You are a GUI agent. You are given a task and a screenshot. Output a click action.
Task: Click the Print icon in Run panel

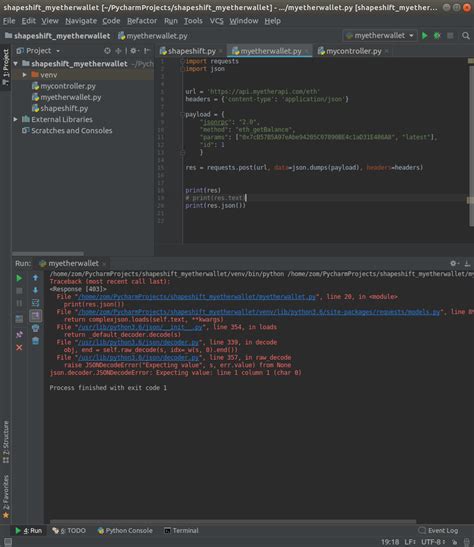[x=35, y=328]
